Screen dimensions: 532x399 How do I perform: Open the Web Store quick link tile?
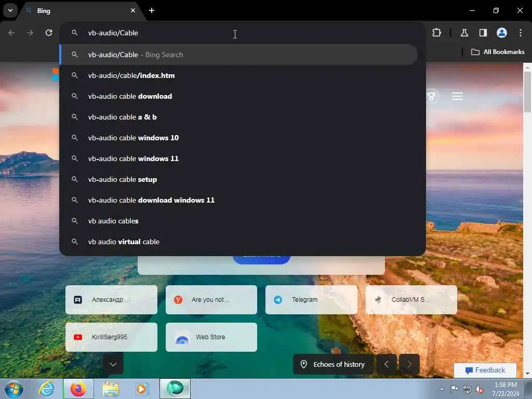211,337
